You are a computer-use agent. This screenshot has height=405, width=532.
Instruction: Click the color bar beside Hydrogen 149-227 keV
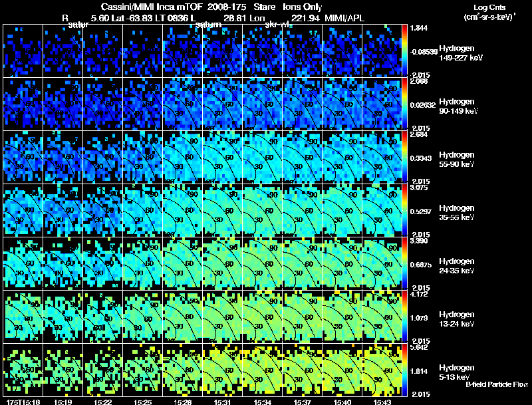[404, 50]
